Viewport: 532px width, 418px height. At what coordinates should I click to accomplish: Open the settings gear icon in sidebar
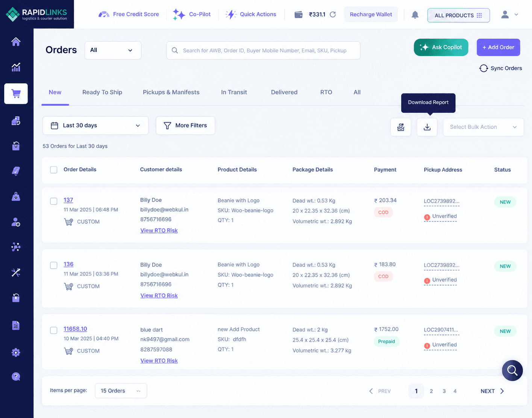[16, 353]
